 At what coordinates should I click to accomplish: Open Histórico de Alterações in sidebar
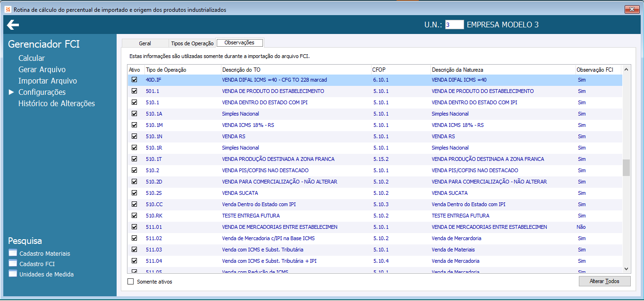point(57,103)
